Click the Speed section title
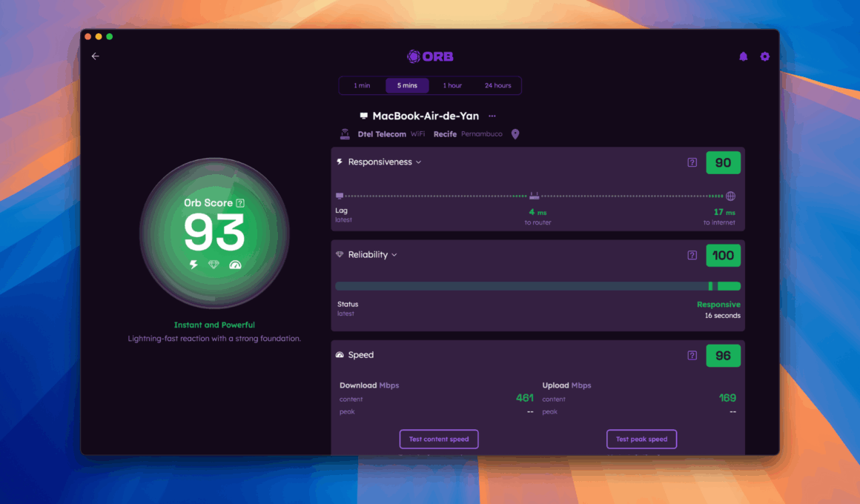 pyautogui.click(x=361, y=355)
